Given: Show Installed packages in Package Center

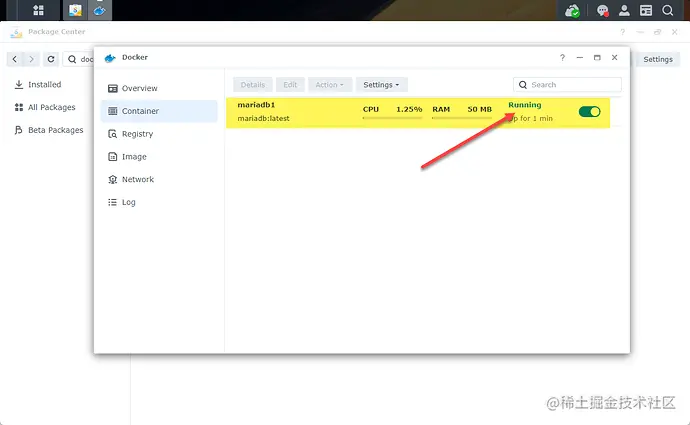Looking at the screenshot, I should click(44, 84).
